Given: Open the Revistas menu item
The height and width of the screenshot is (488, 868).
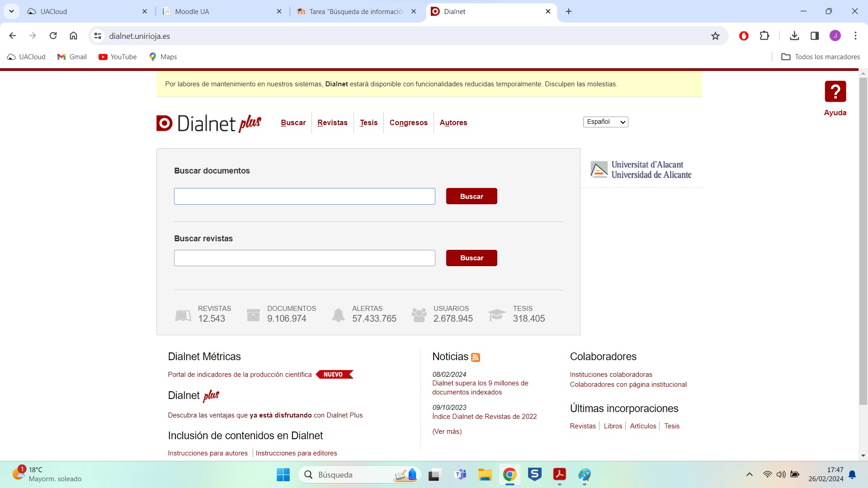Looking at the screenshot, I should pos(332,123).
